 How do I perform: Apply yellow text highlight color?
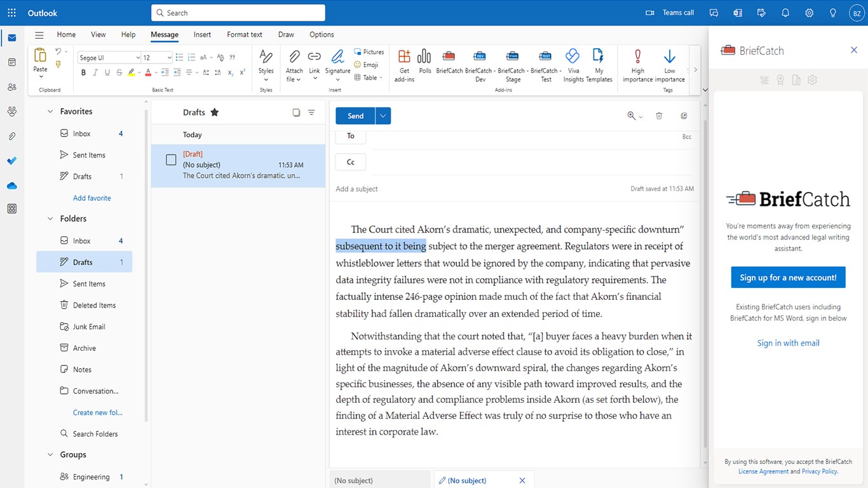[x=132, y=72]
